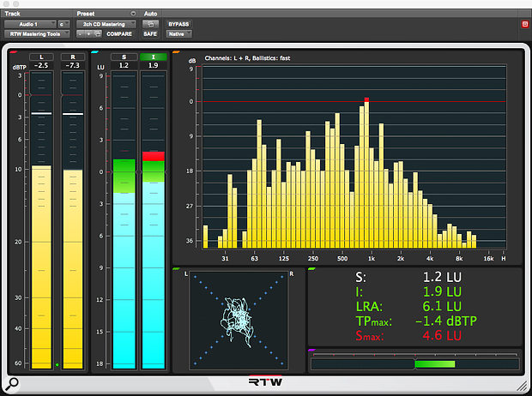This screenshot has height=396, width=532.
Task: Click the red marker of the peak meter panel
Action: (14, 52)
